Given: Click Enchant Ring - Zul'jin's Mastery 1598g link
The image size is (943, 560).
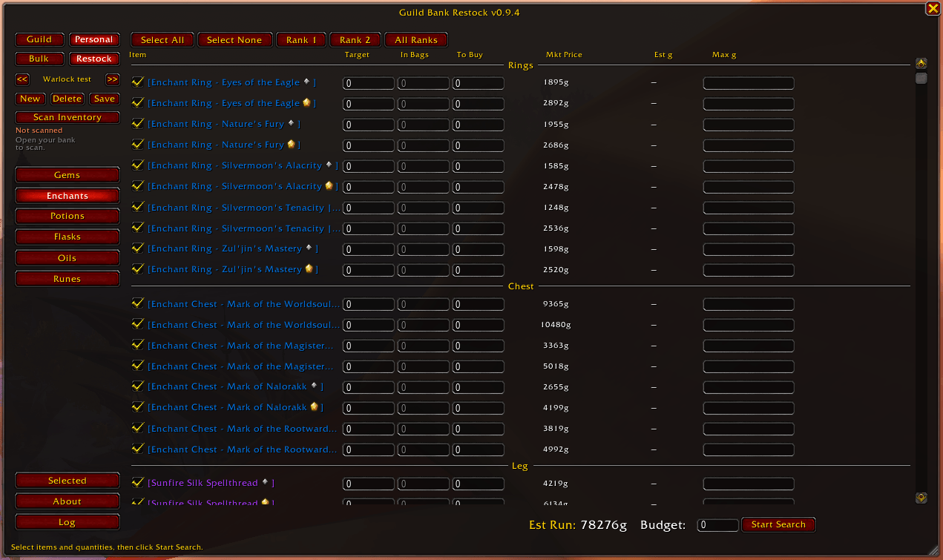Looking at the screenshot, I should 232,248.
